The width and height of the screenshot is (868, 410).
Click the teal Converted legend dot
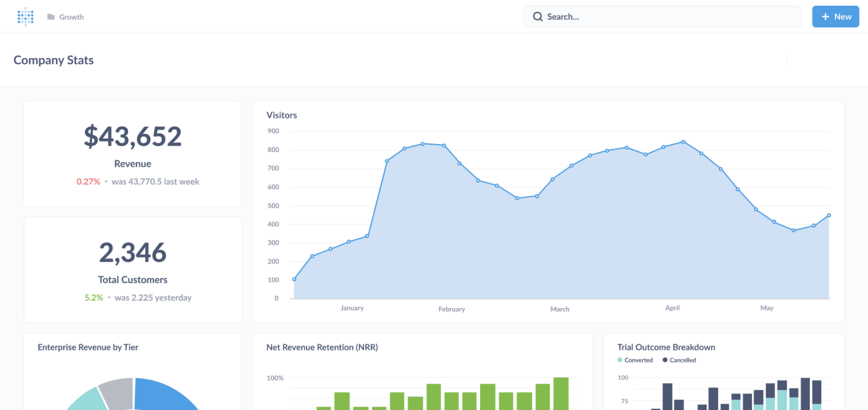coord(620,360)
